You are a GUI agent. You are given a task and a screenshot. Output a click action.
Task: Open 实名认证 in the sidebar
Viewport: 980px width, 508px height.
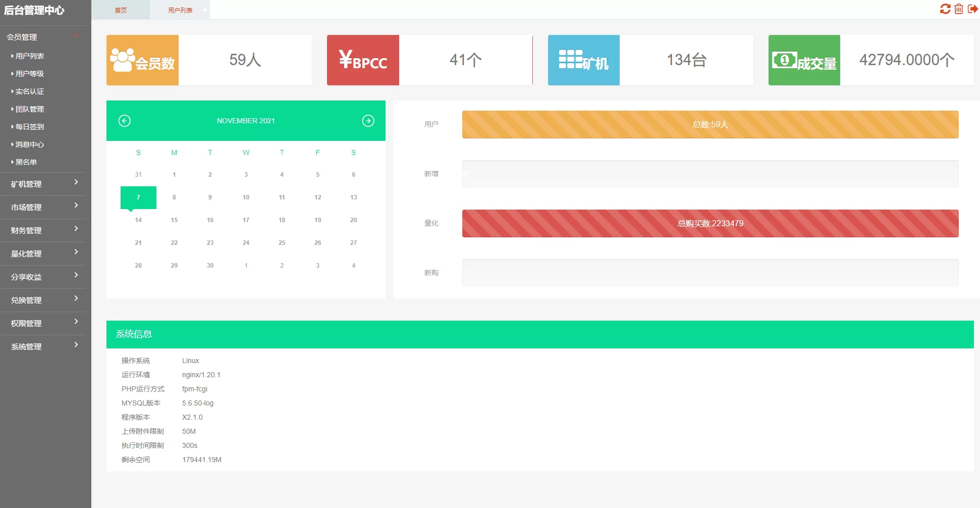(30, 91)
